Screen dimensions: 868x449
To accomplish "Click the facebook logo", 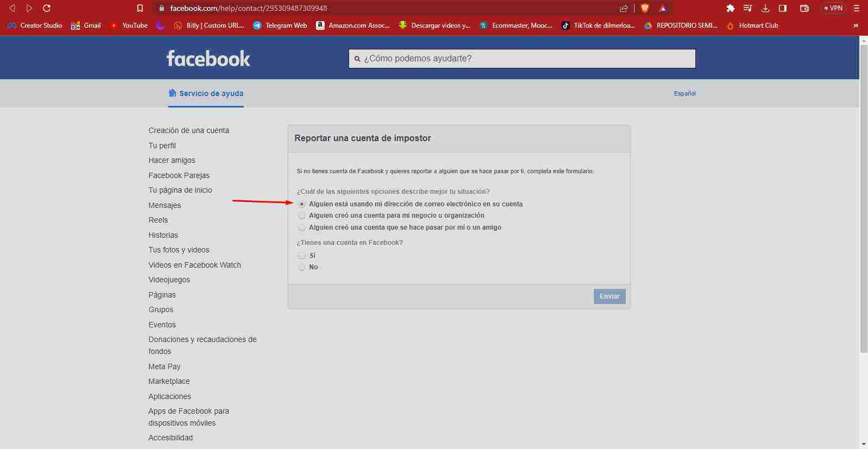I will point(208,59).
